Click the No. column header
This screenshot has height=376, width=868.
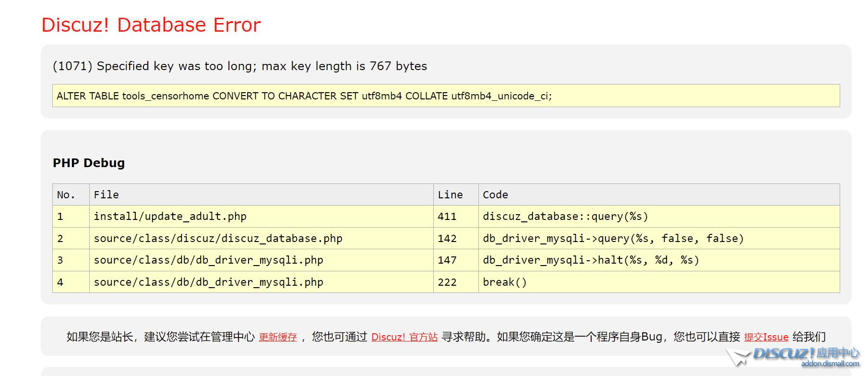click(x=66, y=195)
